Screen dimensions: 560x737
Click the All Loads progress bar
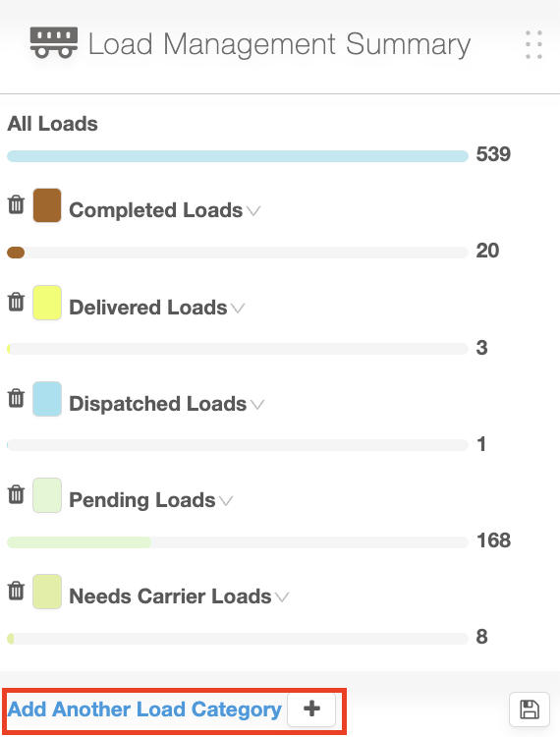238,156
